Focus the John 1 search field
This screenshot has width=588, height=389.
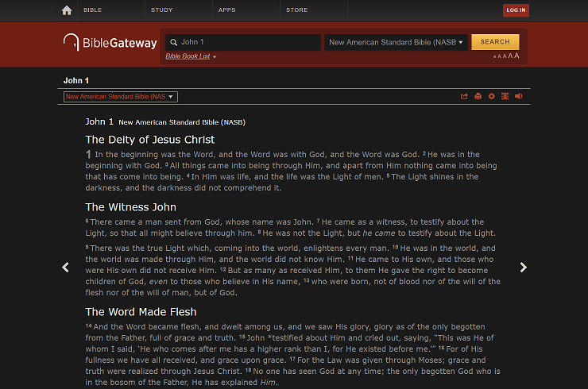243,42
